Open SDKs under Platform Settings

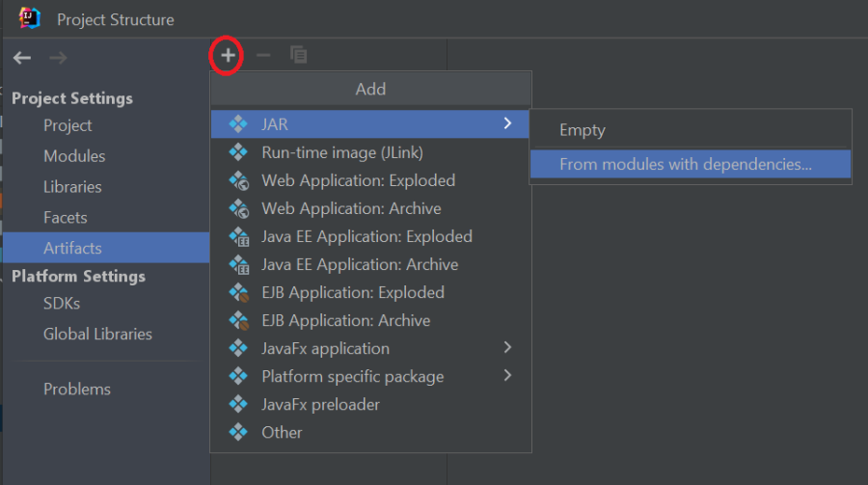[62, 304]
